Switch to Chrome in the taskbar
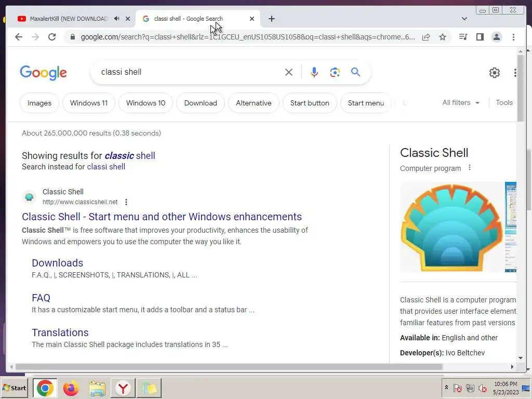This screenshot has width=532, height=399. (45, 388)
